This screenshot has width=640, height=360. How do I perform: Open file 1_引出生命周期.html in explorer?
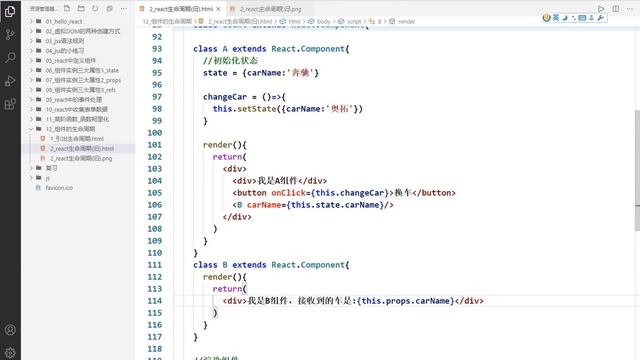point(78,139)
